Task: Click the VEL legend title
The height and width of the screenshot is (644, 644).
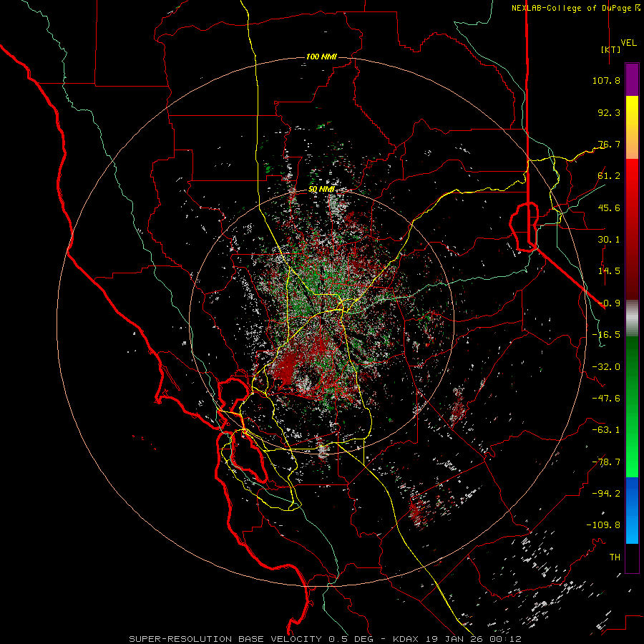Action: click(x=628, y=43)
